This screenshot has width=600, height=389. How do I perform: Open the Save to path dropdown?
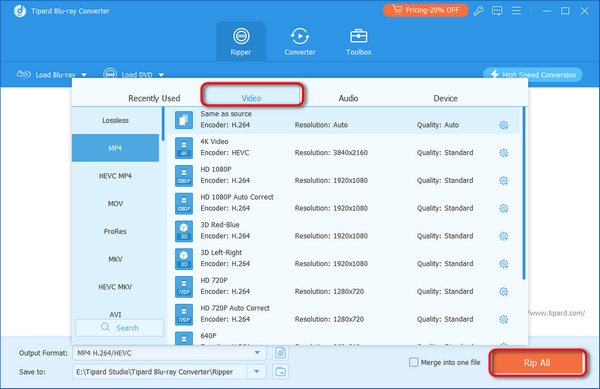click(257, 371)
